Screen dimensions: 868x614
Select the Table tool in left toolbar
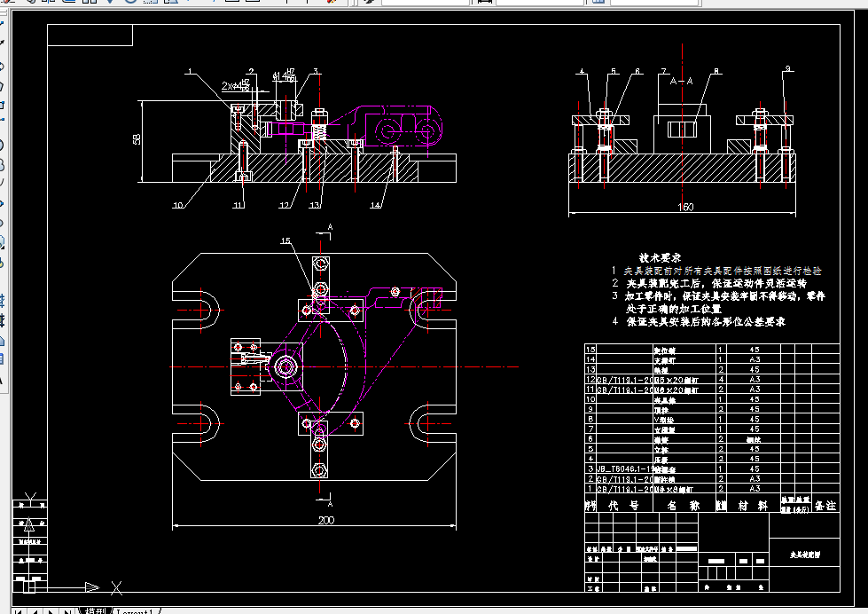2,358
